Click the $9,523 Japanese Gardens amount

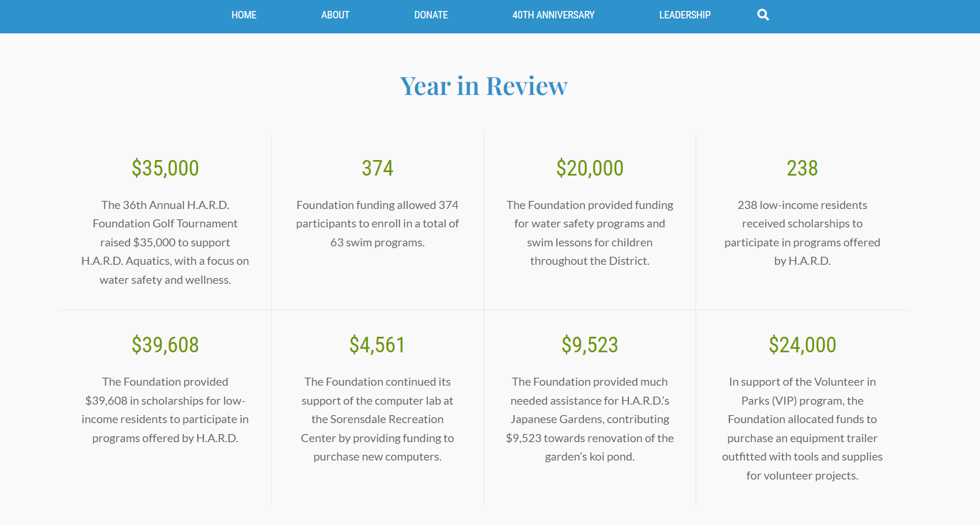590,345
